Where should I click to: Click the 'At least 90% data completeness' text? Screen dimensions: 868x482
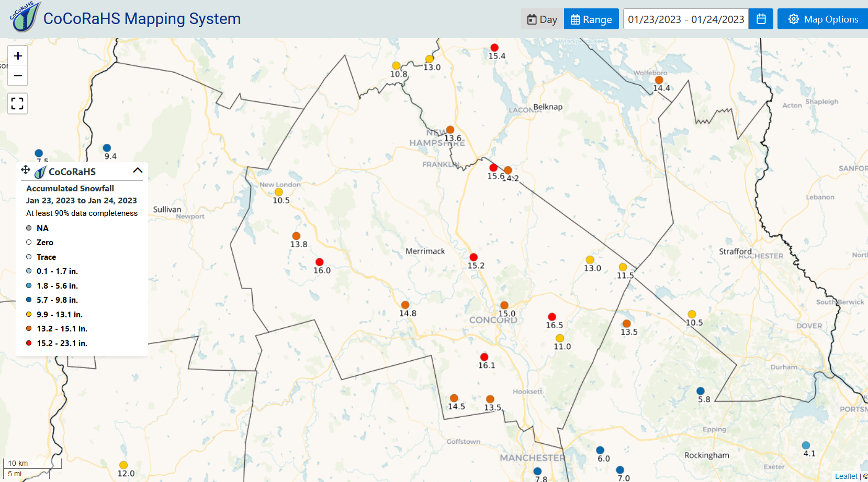pyautogui.click(x=82, y=213)
